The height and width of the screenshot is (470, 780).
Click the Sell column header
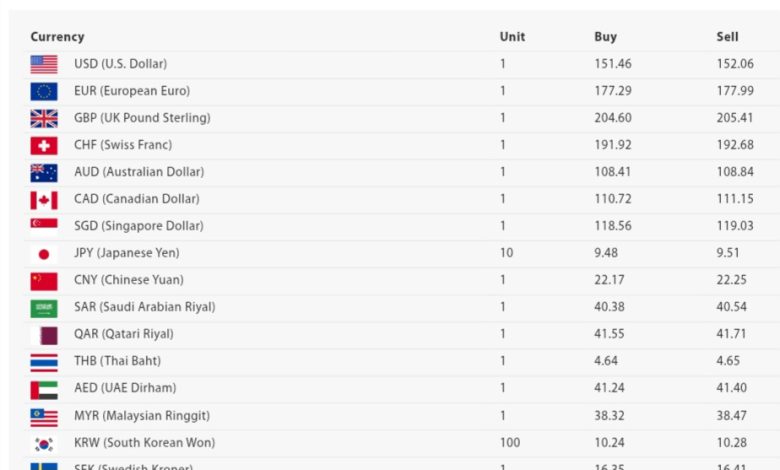tap(727, 37)
